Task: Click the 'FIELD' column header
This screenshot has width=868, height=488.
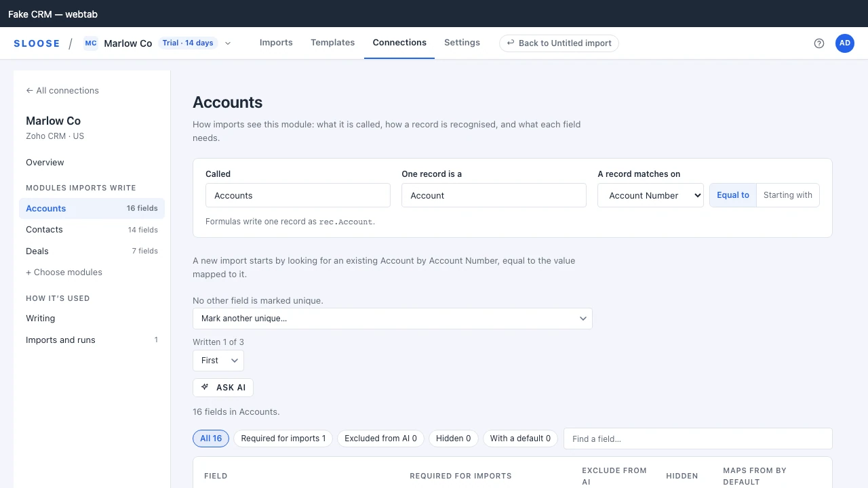Action: [x=216, y=476]
